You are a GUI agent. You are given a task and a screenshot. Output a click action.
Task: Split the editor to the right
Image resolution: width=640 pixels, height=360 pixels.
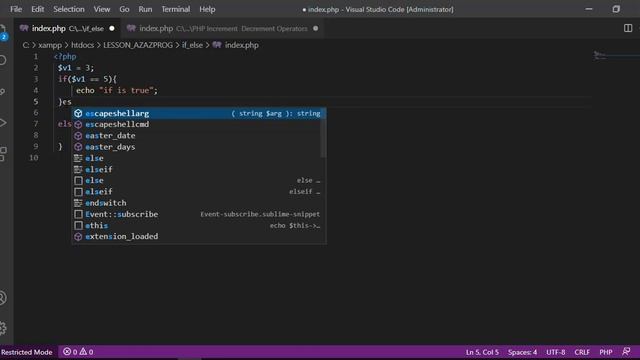(x=628, y=28)
